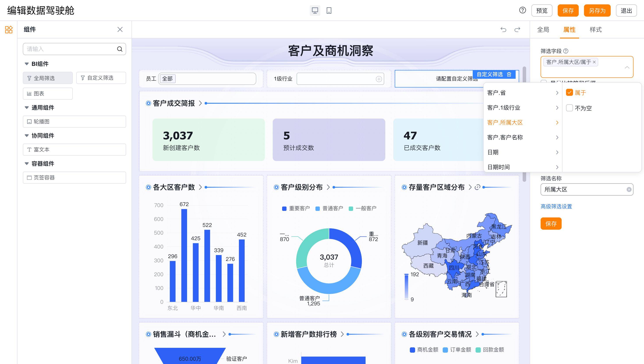Switch to the 全局 tab
The image size is (644, 364).
[543, 30]
